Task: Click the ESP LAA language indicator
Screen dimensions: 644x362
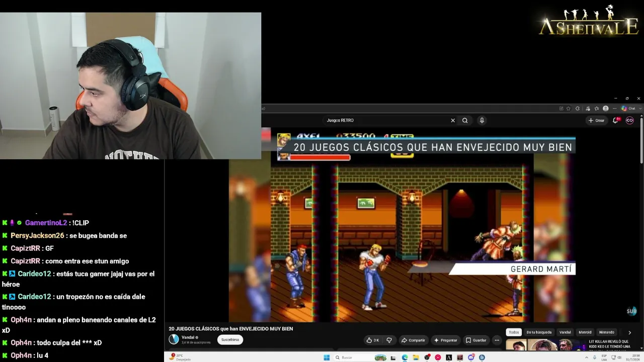Action: pos(604,357)
